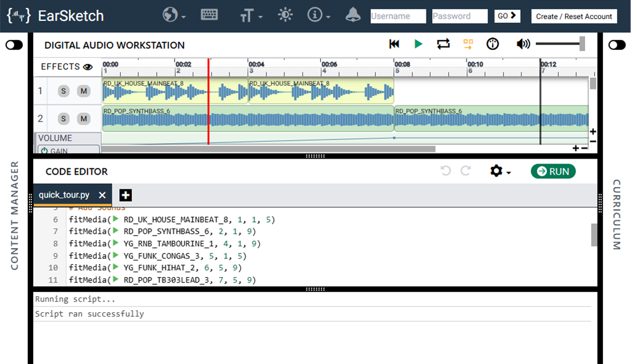Image resolution: width=637 pixels, height=364 pixels.
Task: Click the GO login button
Action: tap(507, 16)
